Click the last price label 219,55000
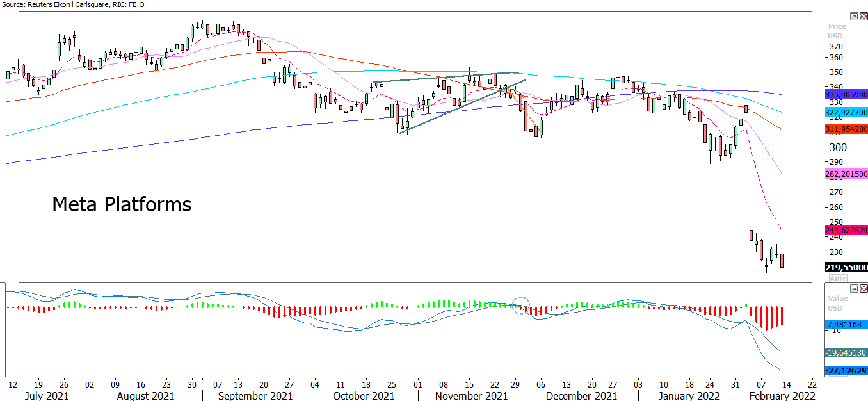The width and height of the screenshot is (868, 401). tap(846, 268)
